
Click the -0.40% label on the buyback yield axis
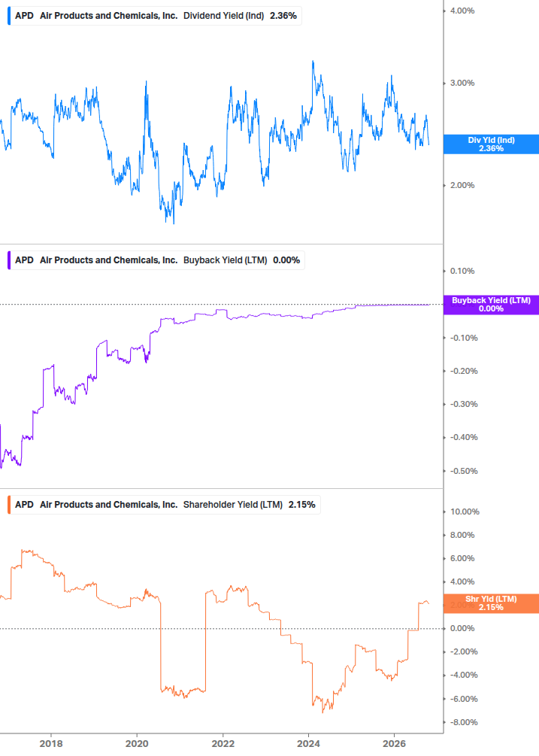464,437
